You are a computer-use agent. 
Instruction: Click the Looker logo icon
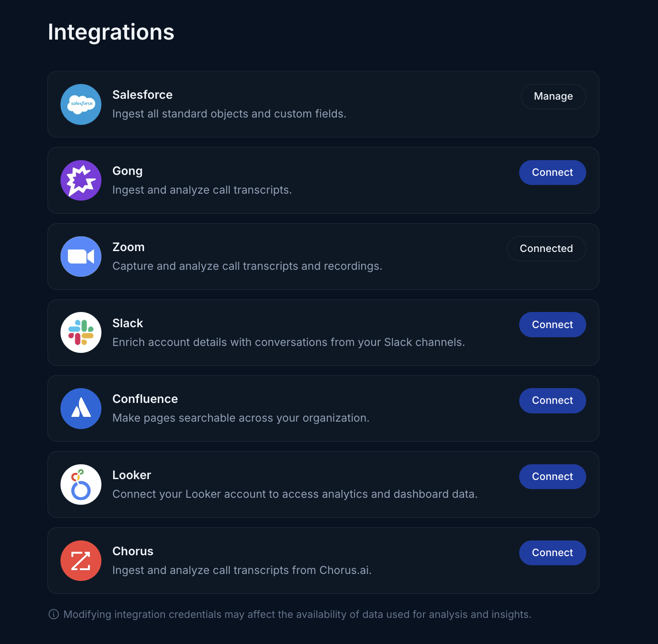click(81, 484)
